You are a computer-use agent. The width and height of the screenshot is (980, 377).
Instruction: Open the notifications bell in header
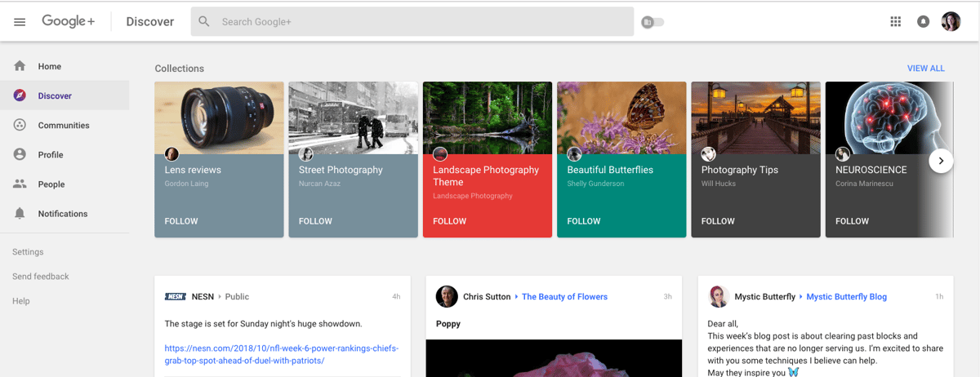click(x=923, y=22)
